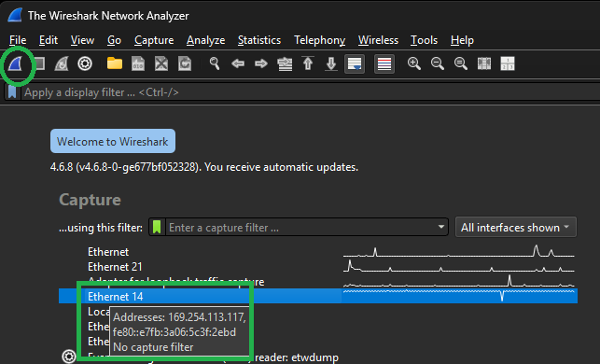600x364 pixels.
Task: Reload this capture file icon
Action: pyautogui.click(x=185, y=63)
